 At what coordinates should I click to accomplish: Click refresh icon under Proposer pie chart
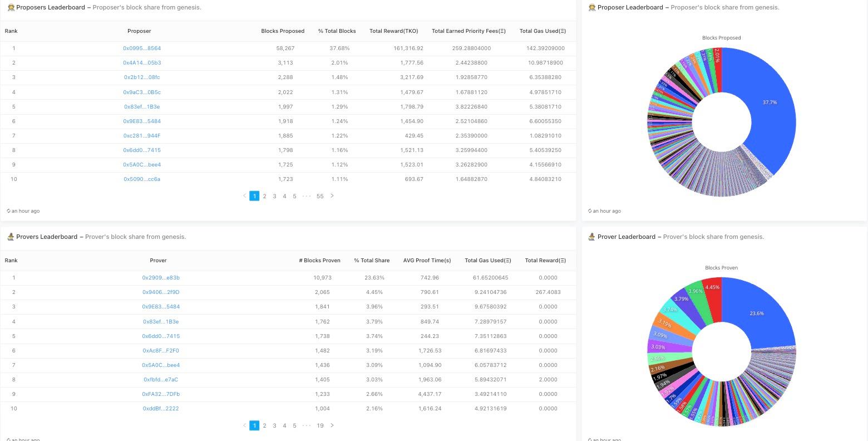[590, 211]
